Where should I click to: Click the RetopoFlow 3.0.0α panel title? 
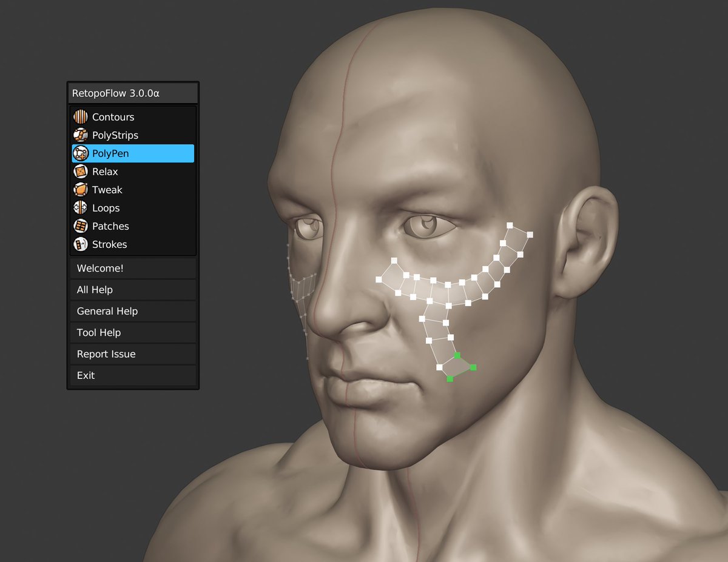pyautogui.click(x=116, y=93)
